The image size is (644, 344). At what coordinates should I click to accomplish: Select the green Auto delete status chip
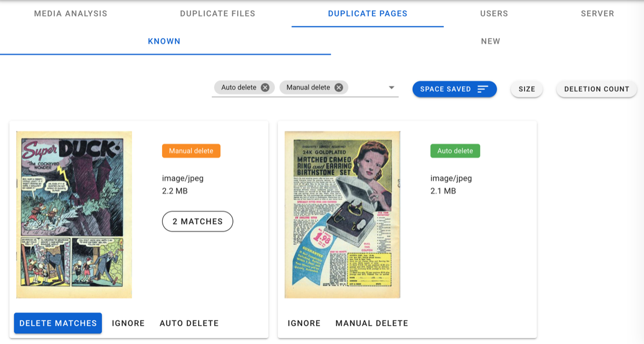tap(455, 151)
